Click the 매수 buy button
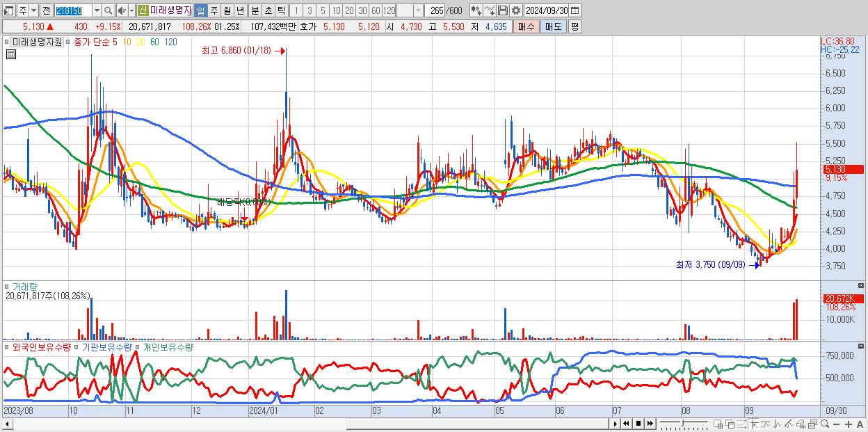Viewport: 868px width, 432px height. tap(527, 26)
